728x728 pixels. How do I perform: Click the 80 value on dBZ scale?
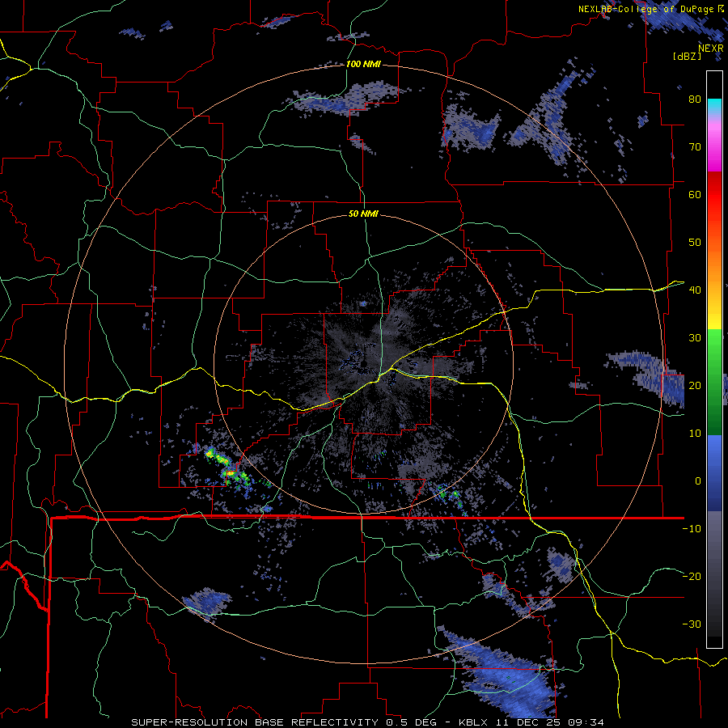click(695, 99)
